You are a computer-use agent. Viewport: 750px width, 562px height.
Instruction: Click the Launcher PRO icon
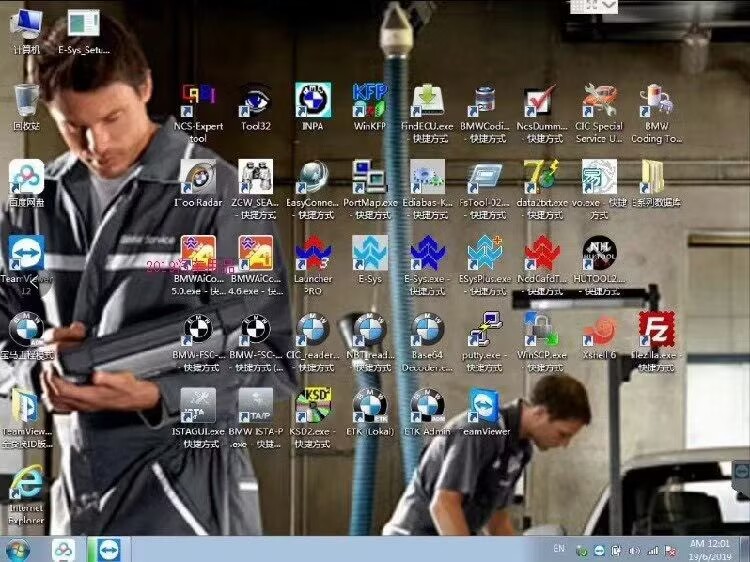click(x=313, y=253)
